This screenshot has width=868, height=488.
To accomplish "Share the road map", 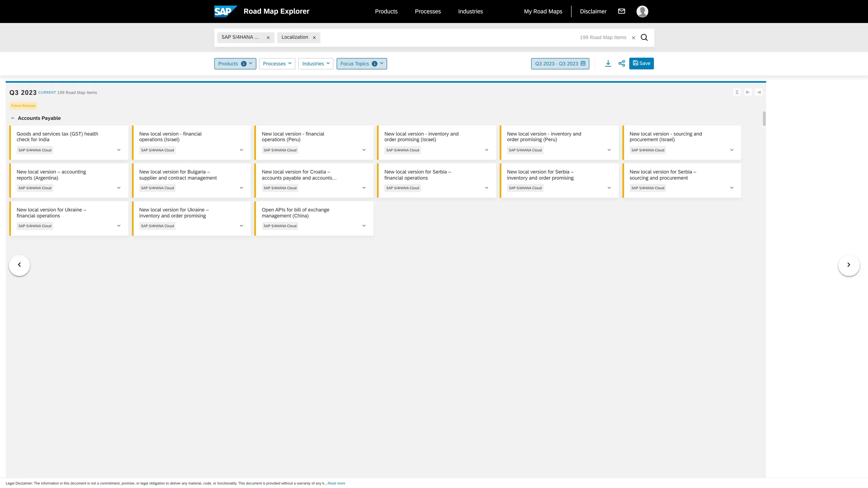I will [622, 63].
